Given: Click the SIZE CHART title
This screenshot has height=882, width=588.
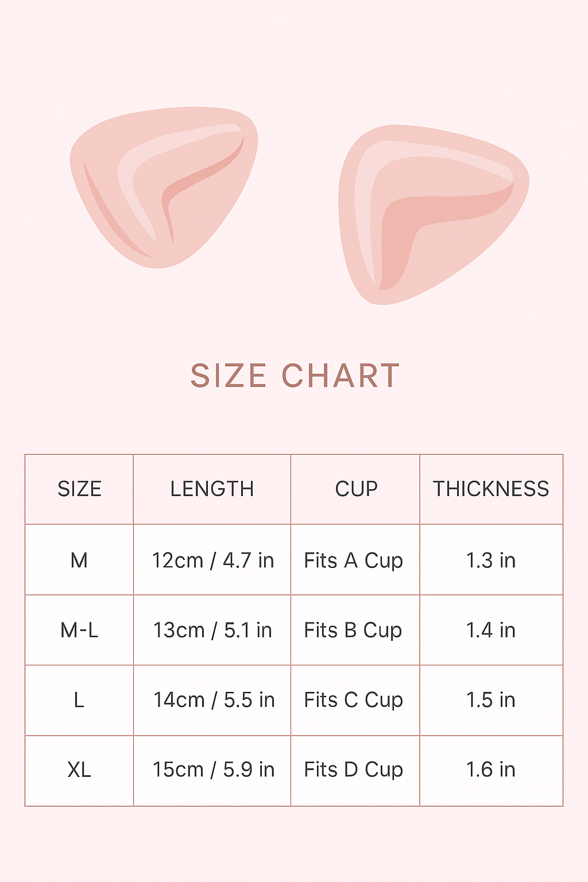Looking at the screenshot, I should [295, 376].
